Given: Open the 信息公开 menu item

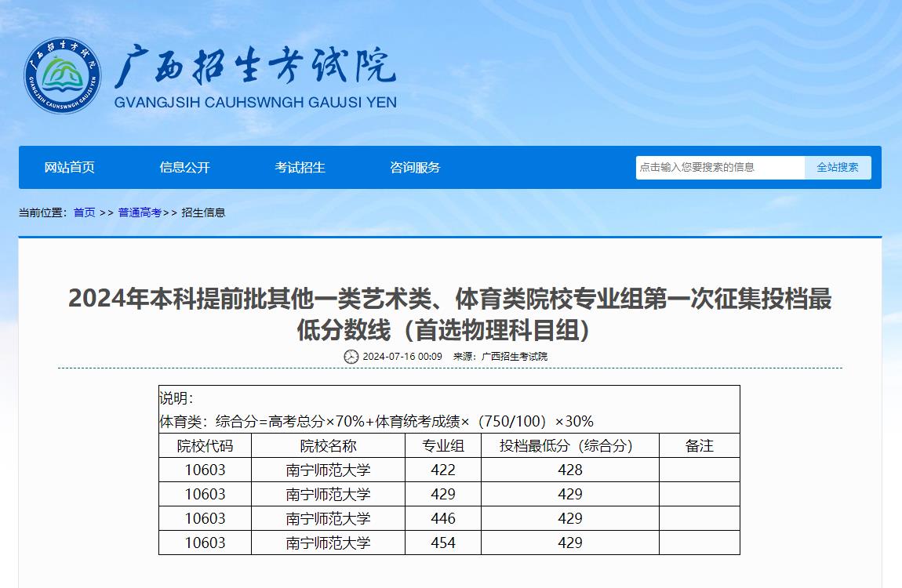Looking at the screenshot, I should 186,167.
